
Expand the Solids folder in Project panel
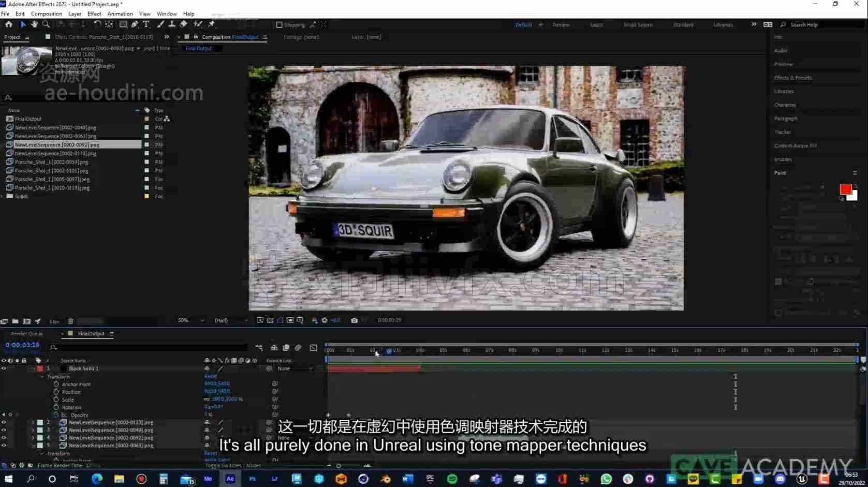[3, 197]
